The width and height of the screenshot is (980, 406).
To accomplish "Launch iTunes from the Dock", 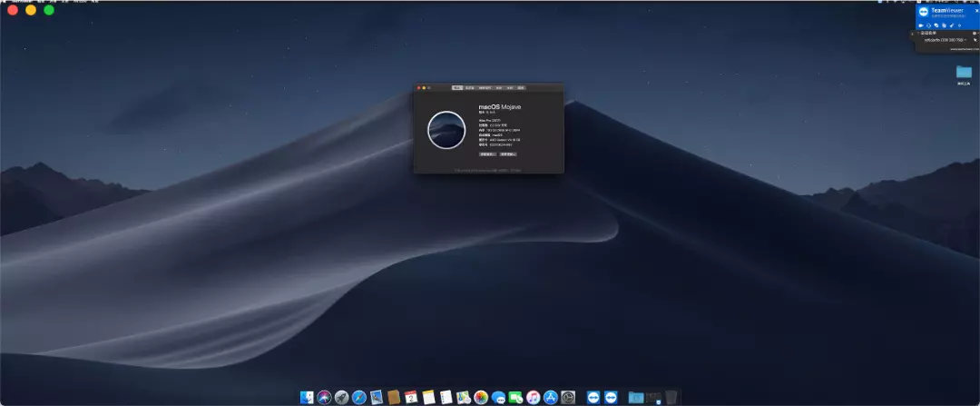I will 533,397.
